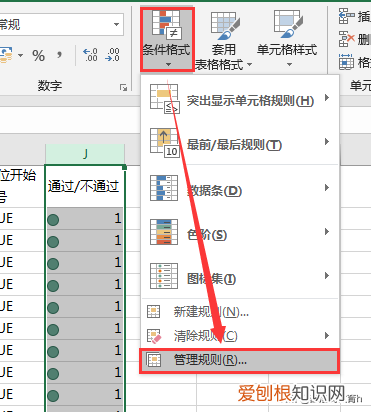Open Format as Table (套用表格格式) gallery
Image resolution: width=371 pixels, height=412 pixels.
pyautogui.click(x=223, y=41)
